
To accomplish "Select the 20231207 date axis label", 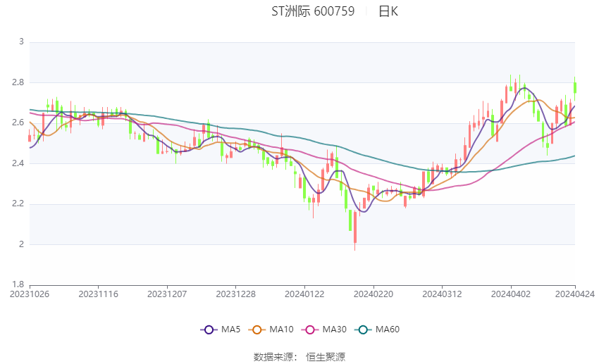I will point(168,294).
